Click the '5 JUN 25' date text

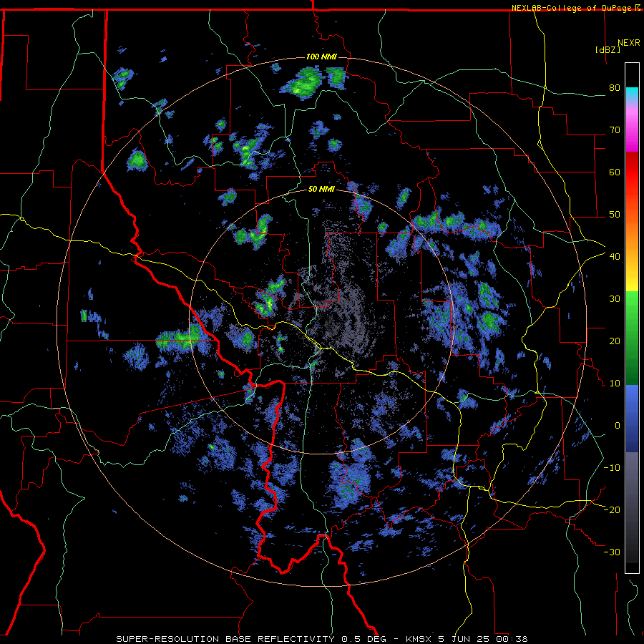464,639
